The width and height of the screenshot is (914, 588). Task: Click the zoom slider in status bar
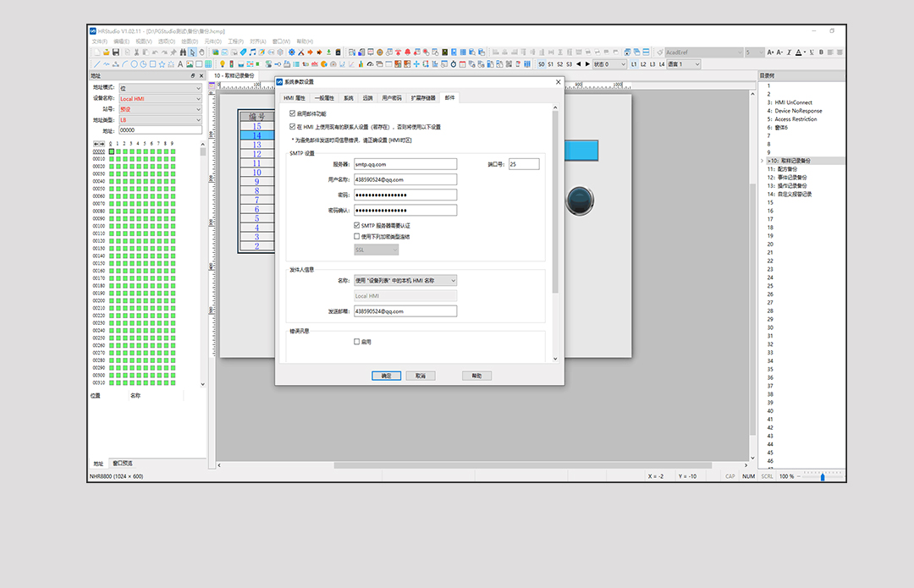(x=822, y=477)
